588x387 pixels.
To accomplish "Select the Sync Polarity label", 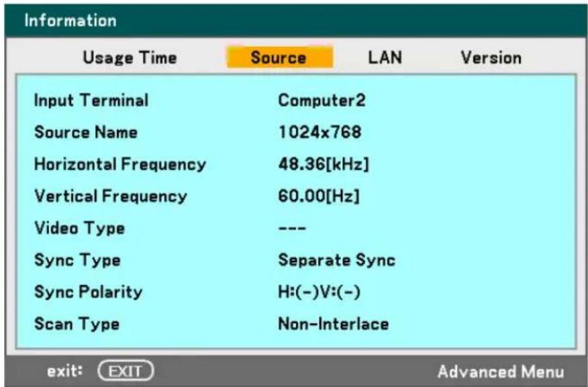I will 88,292.
